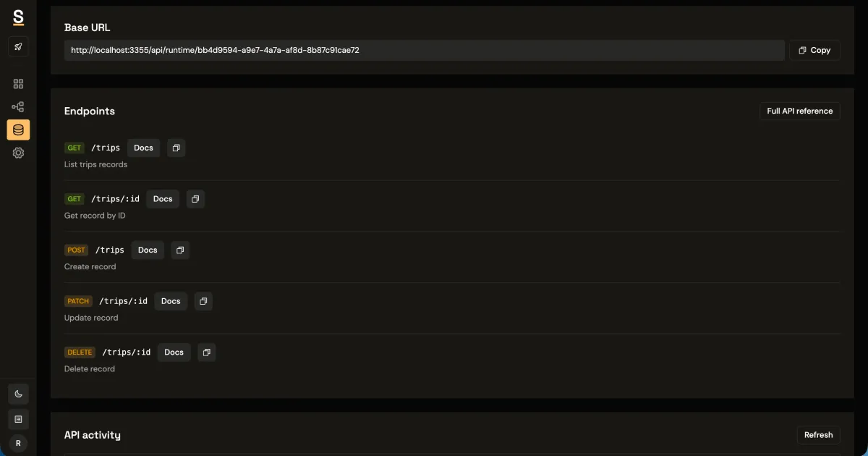Open Docs for the PATCH /trips/:id endpoint
868x456 pixels.
pos(171,301)
